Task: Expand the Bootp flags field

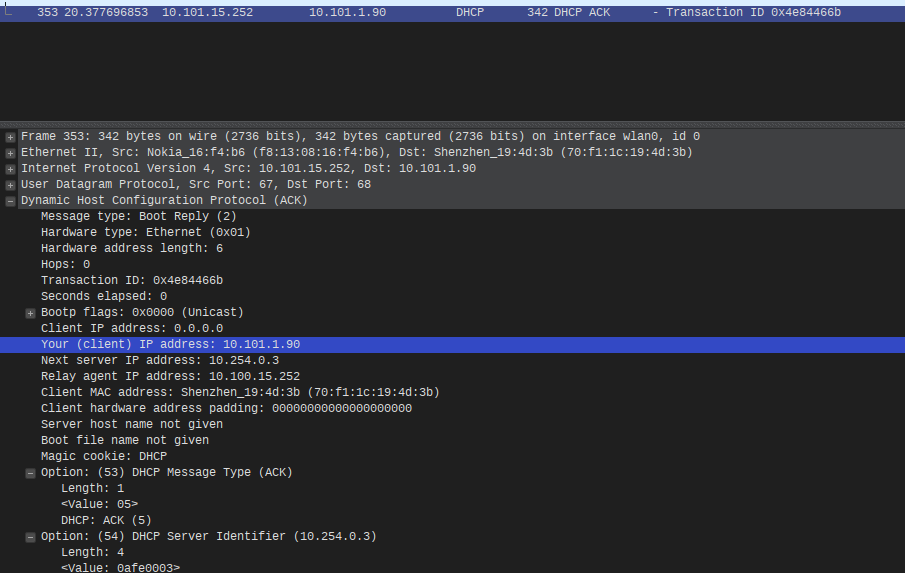Action: pos(30,313)
